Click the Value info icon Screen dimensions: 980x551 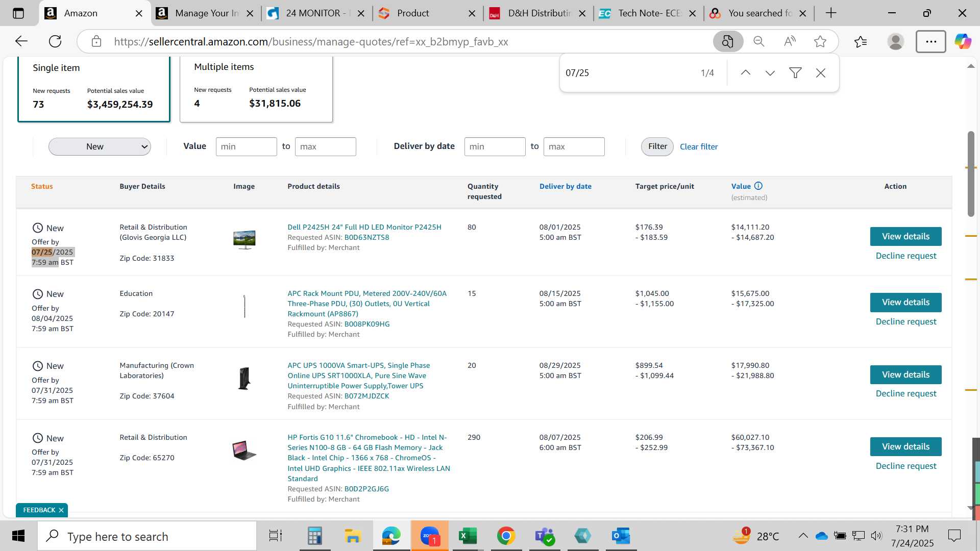tap(758, 186)
